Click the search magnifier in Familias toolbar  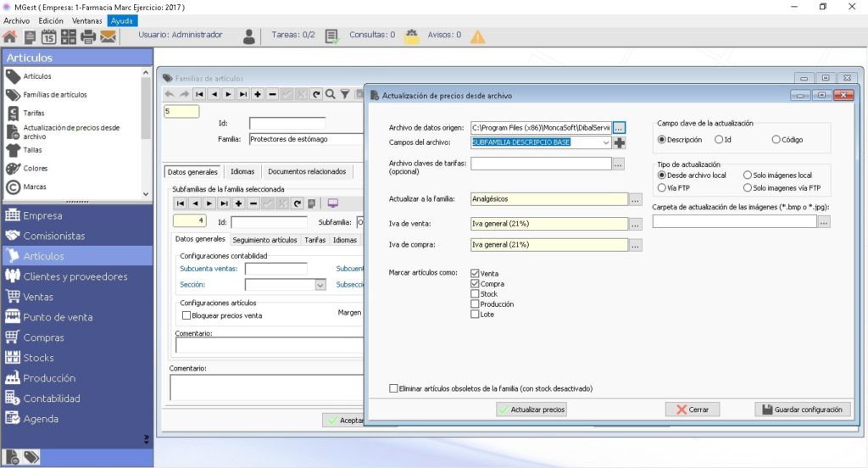331,94
